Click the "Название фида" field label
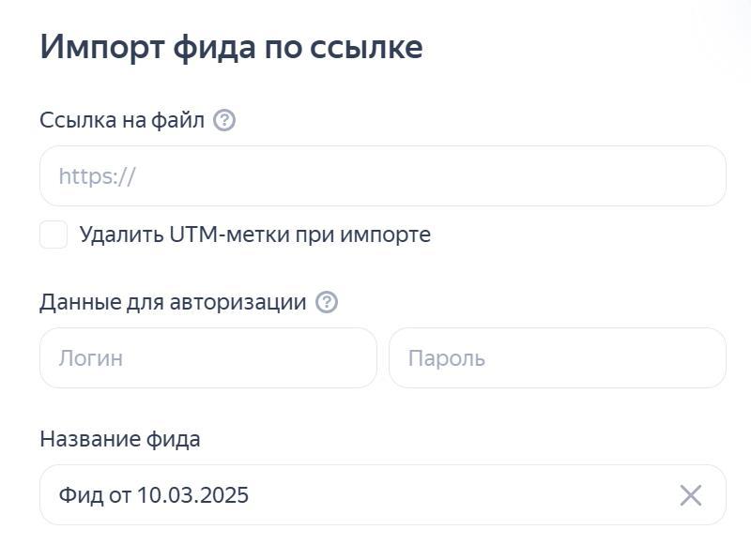 pos(120,439)
